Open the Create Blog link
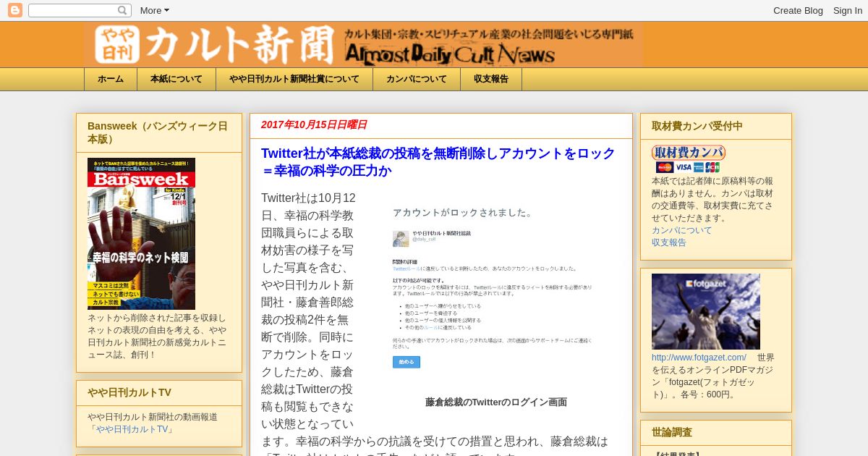The height and width of the screenshot is (456, 868). [x=798, y=10]
